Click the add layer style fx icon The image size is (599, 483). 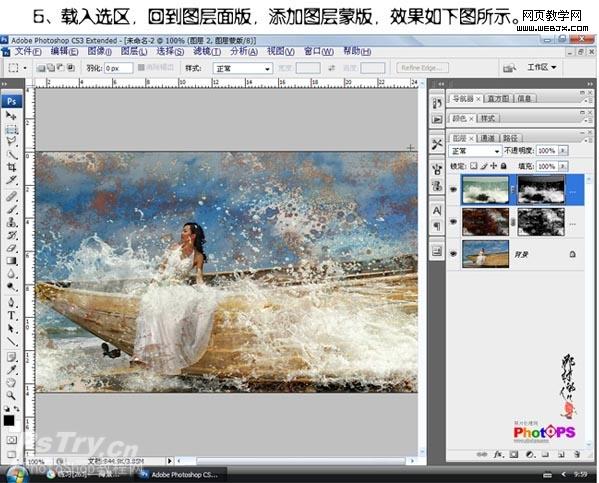click(x=498, y=454)
